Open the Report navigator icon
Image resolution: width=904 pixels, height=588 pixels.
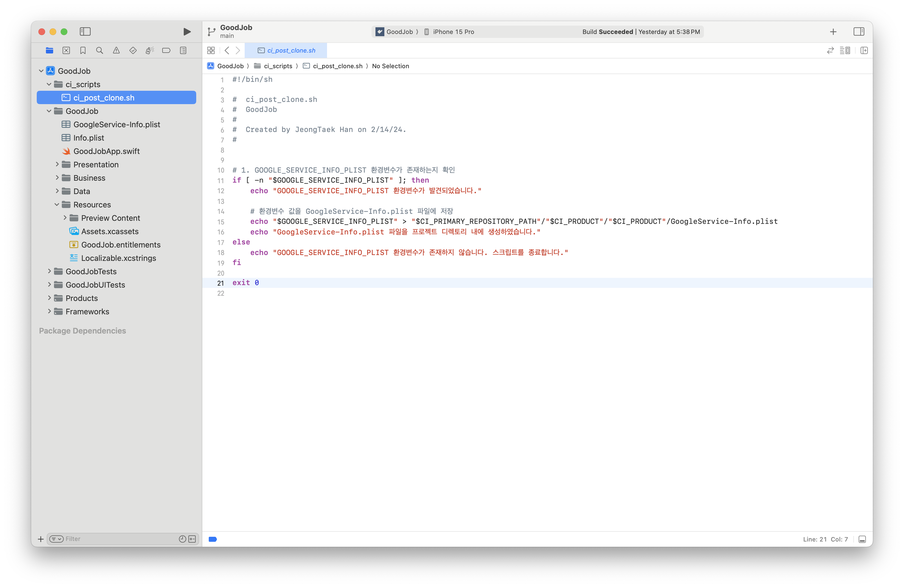coord(183,50)
